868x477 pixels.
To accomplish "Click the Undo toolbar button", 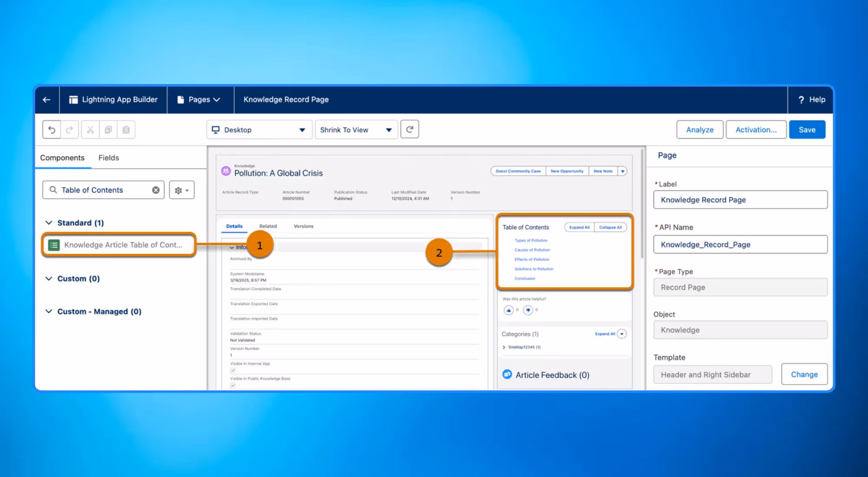I will point(52,130).
